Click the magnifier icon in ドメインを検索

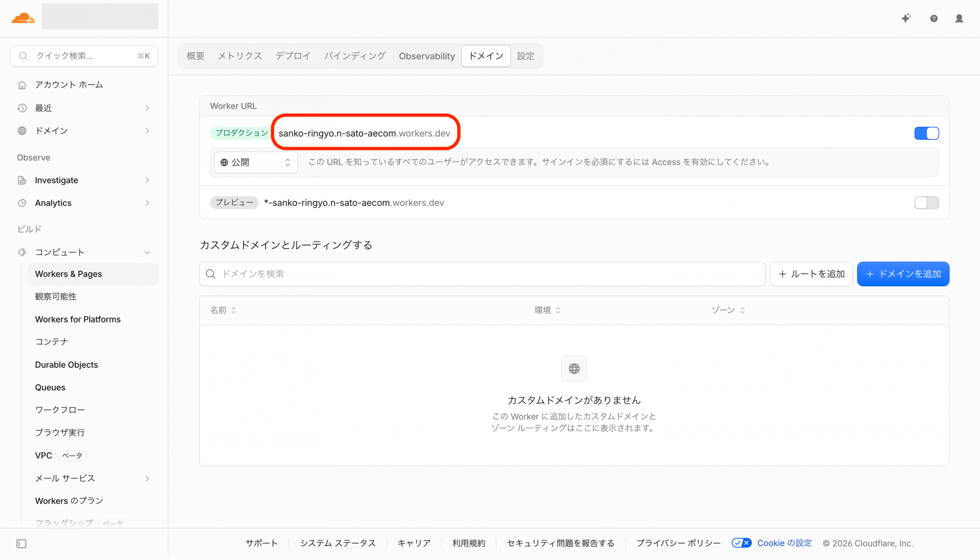210,274
